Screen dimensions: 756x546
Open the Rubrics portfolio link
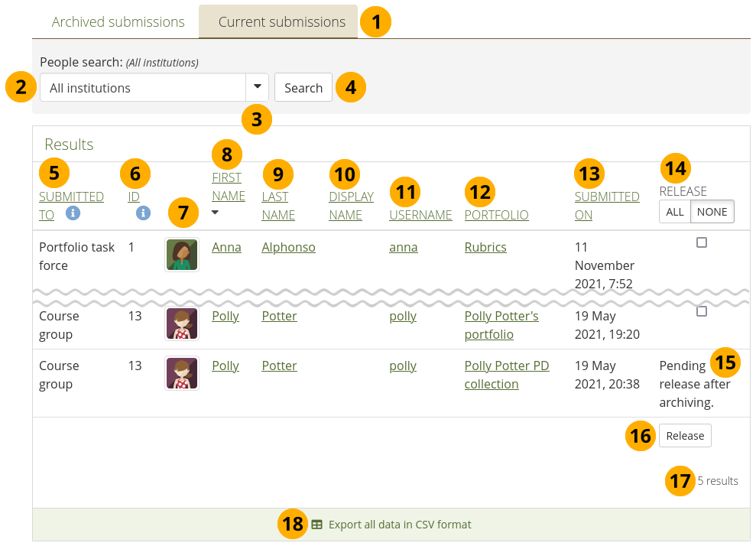(x=485, y=247)
